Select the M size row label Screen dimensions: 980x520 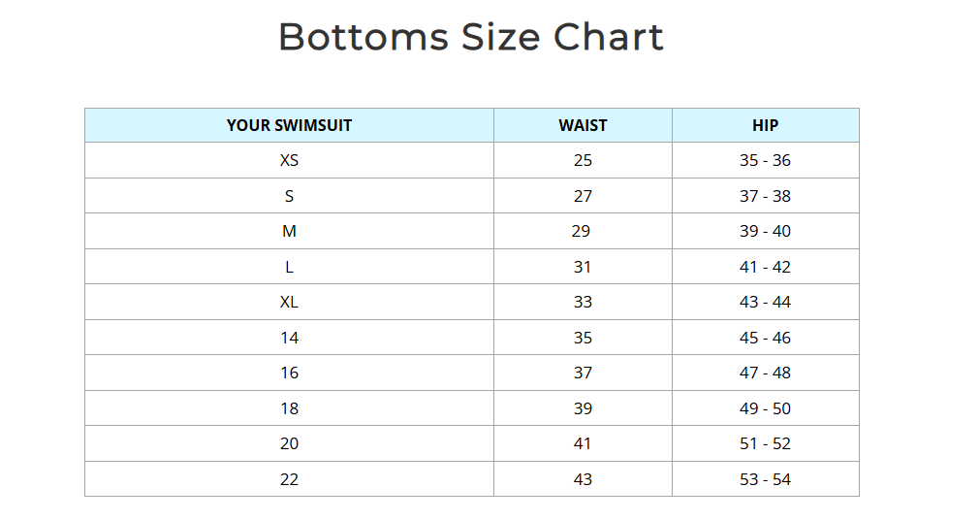(289, 232)
